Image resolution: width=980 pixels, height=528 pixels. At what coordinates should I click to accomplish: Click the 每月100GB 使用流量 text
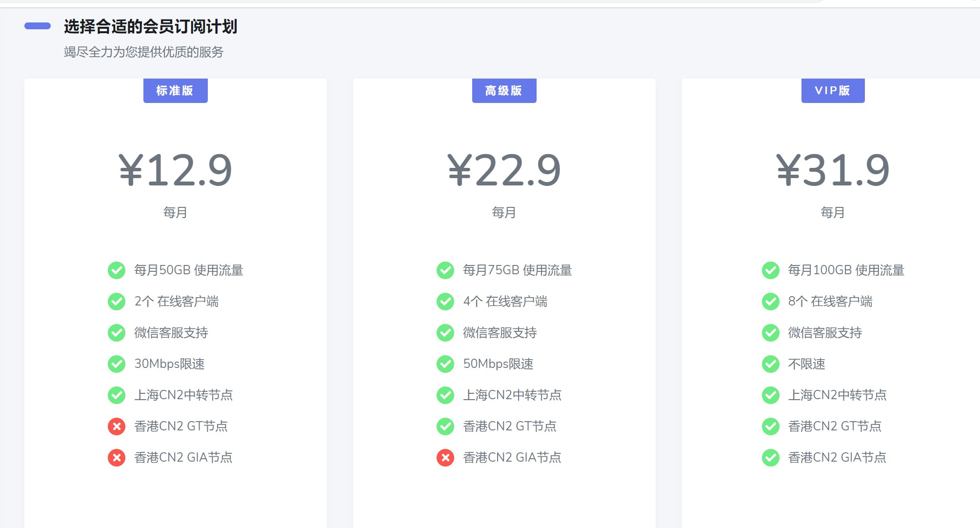(x=846, y=270)
